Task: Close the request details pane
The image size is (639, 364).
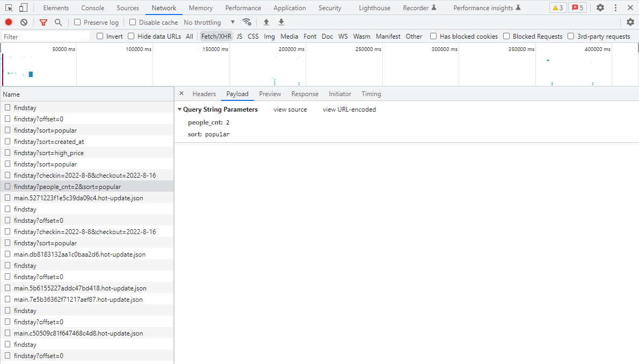Action: [x=181, y=93]
